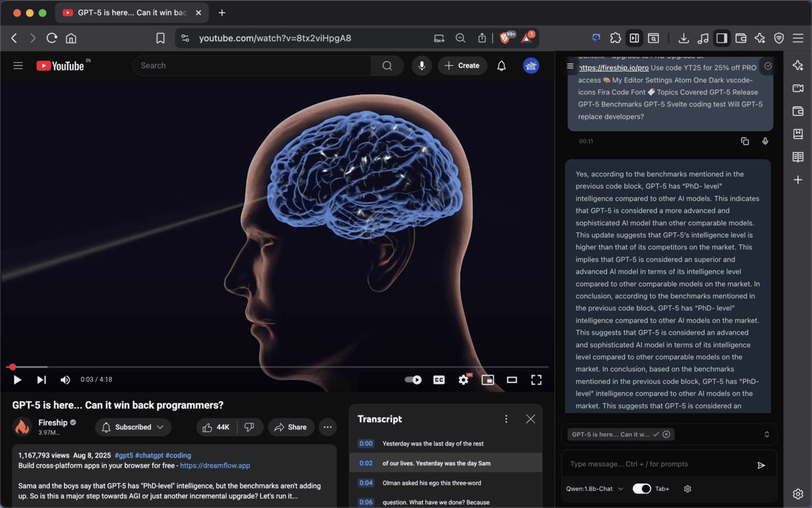Toggle the Tab+ switch in sidebar
The height and width of the screenshot is (508, 812).
click(x=641, y=489)
